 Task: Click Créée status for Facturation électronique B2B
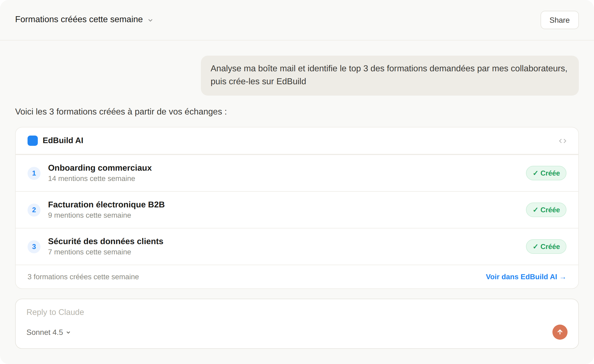(546, 210)
